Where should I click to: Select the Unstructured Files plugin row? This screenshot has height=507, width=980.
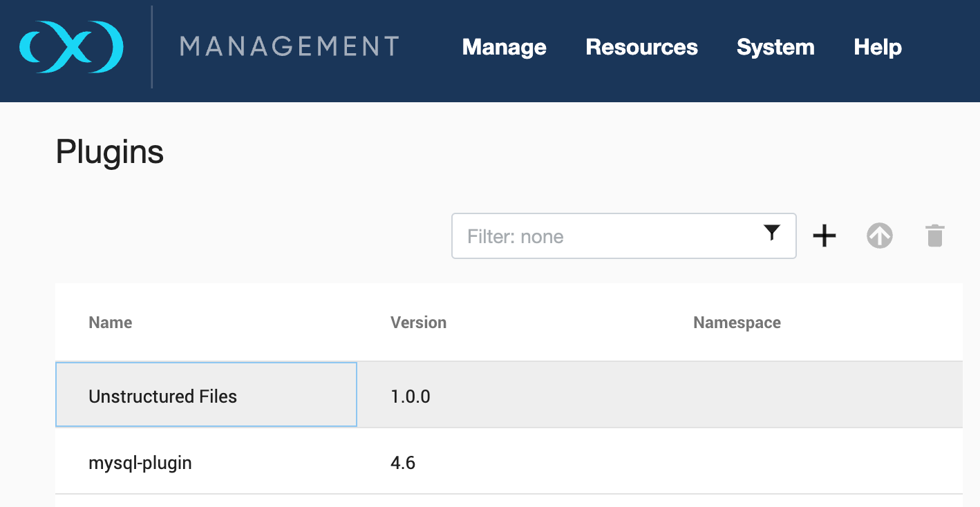point(162,394)
